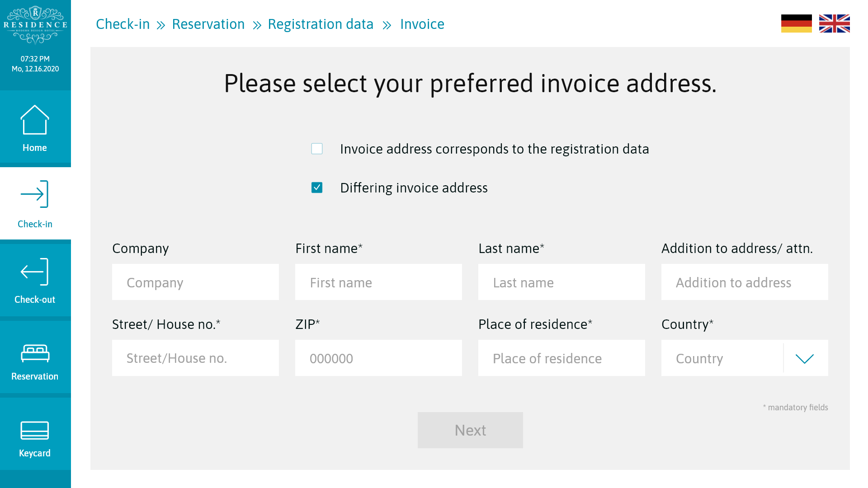Screen dimensions: 868x488
Task: Focus the First name input field
Action: [x=378, y=282]
